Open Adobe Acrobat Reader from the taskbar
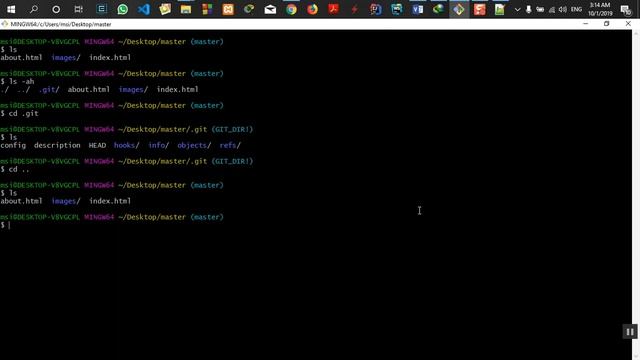Viewport: 640px width, 360px height. [333, 9]
